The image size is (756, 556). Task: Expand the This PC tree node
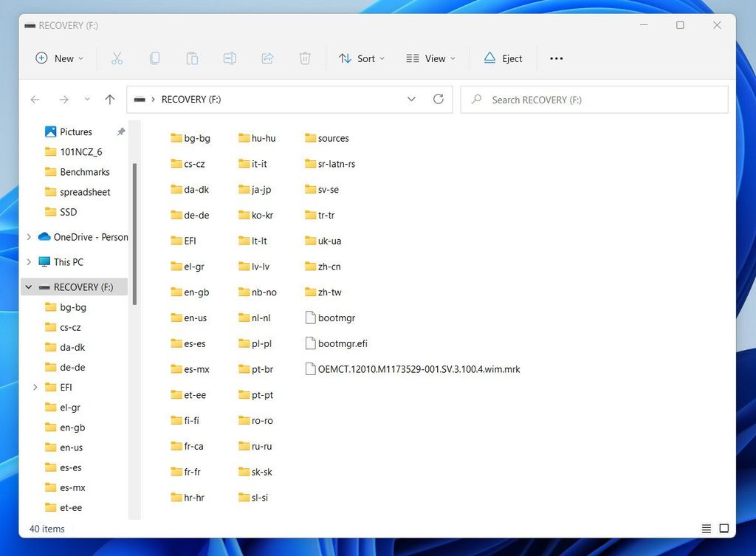click(x=29, y=262)
